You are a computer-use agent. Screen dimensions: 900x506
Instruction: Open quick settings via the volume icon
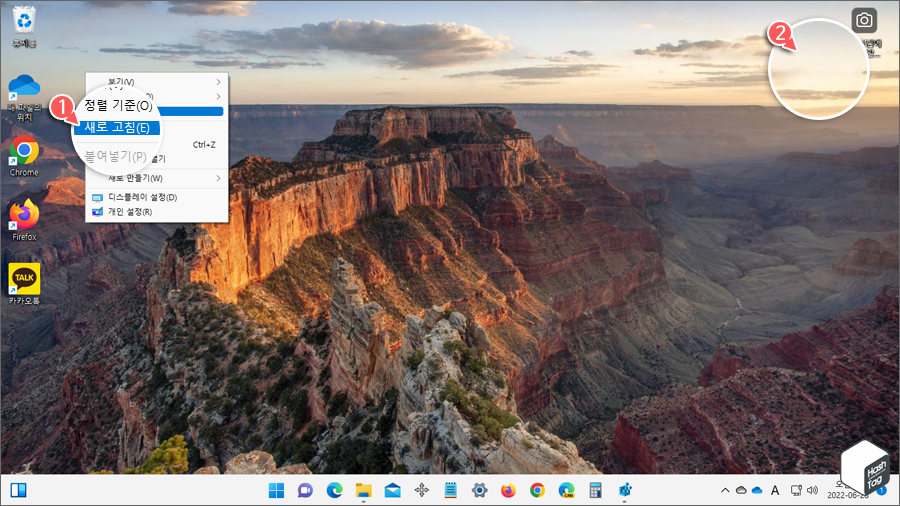(x=812, y=491)
